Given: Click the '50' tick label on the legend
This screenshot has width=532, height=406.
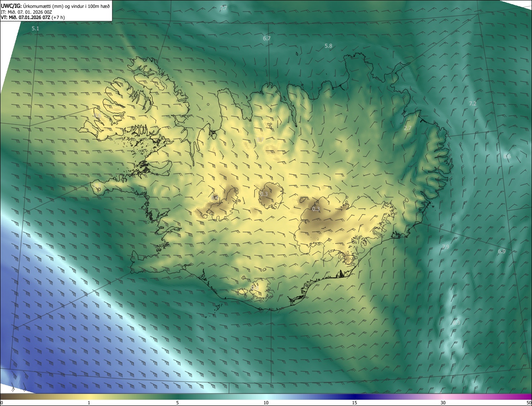Looking at the screenshot, I should tap(529, 403).
